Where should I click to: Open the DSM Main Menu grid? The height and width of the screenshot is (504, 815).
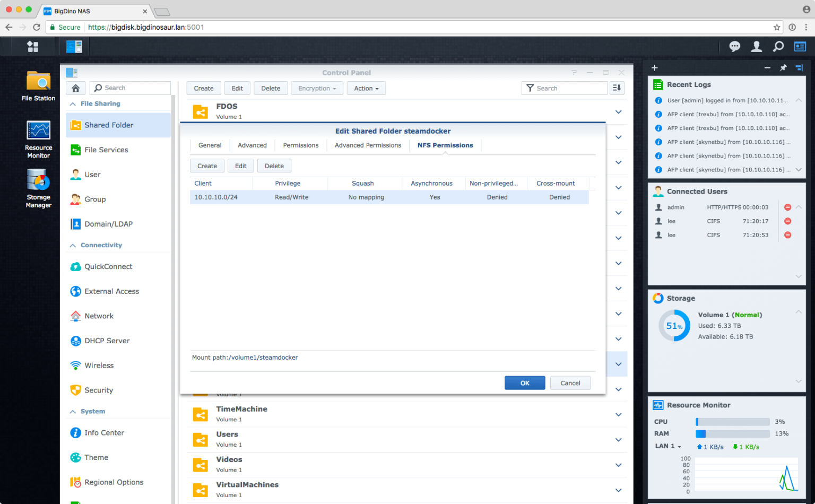pos(32,47)
